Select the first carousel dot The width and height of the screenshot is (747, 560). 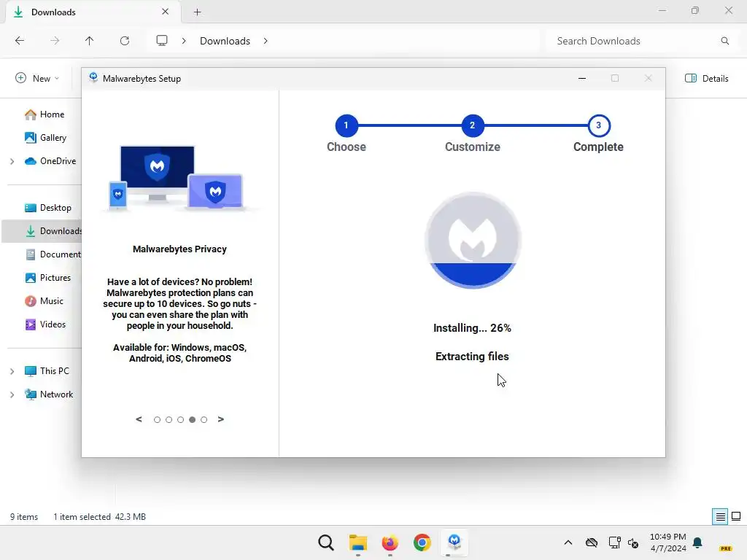point(158,419)
